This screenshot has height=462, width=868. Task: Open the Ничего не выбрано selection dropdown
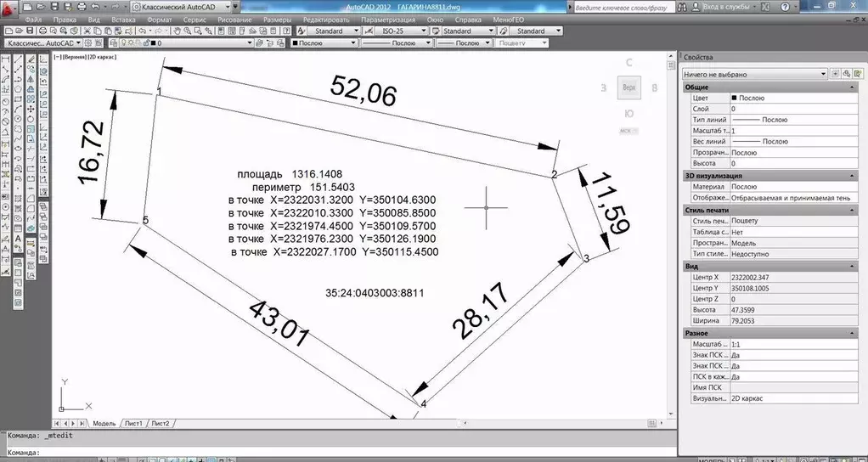click(754, 74)
